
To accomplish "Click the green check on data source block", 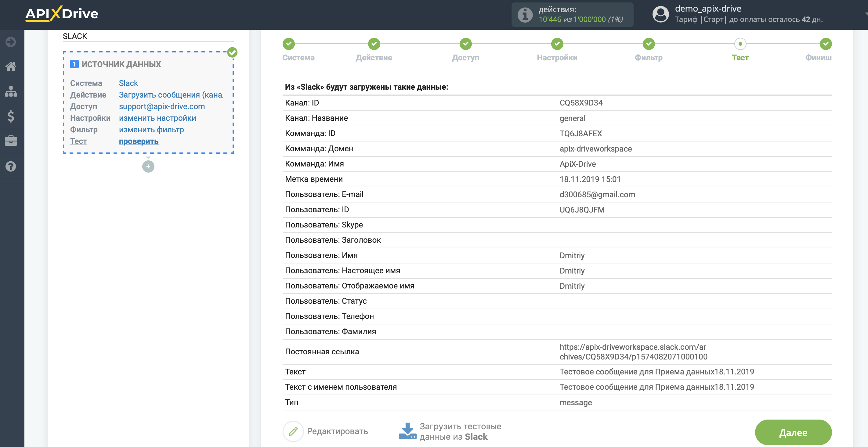I will (x=232, y=52).
